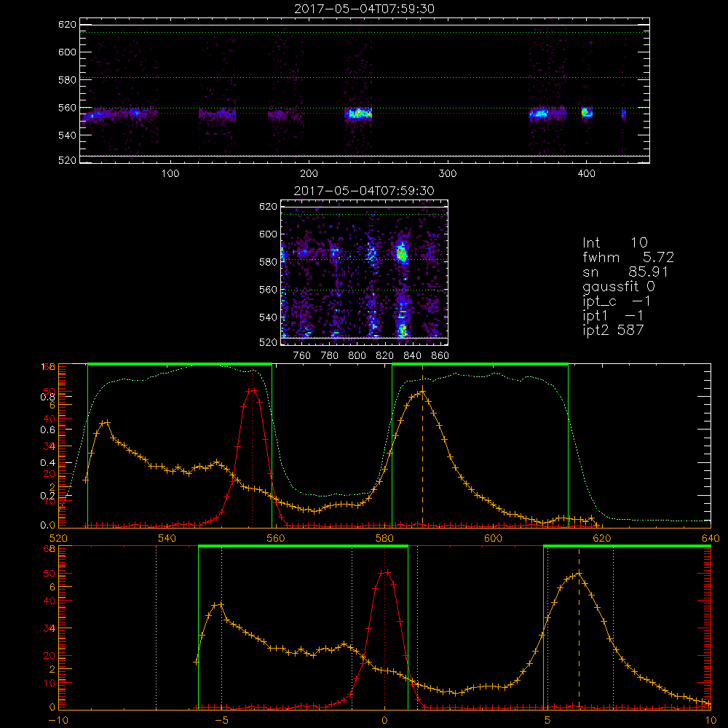Click y-axis label 600 on top spectrogram

coord(67,52)
